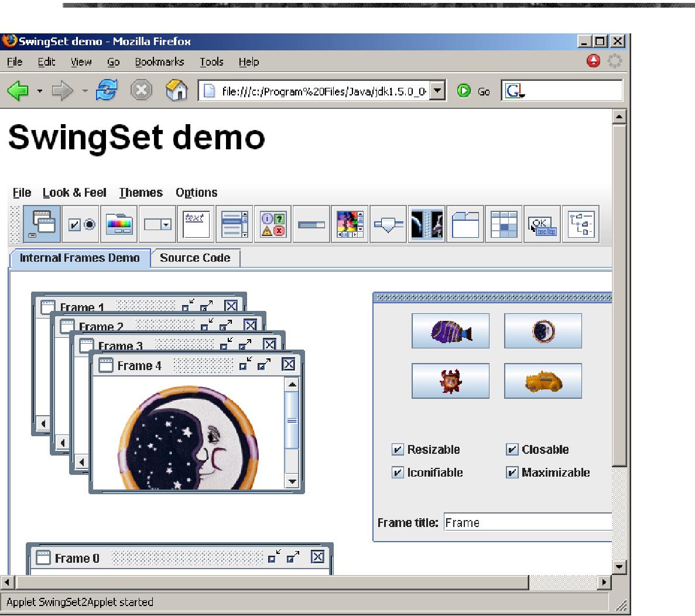Click the browser horizontal scroll right arrow

(604, 582)
